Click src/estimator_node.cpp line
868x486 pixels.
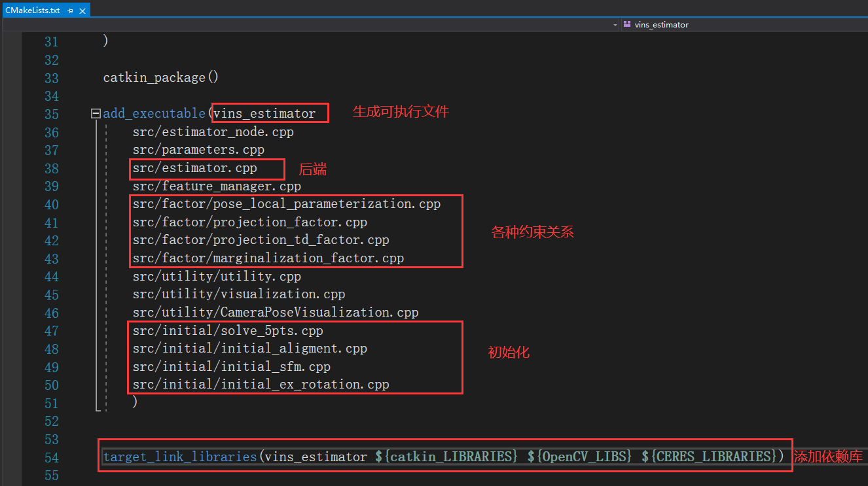coord(213,131)
